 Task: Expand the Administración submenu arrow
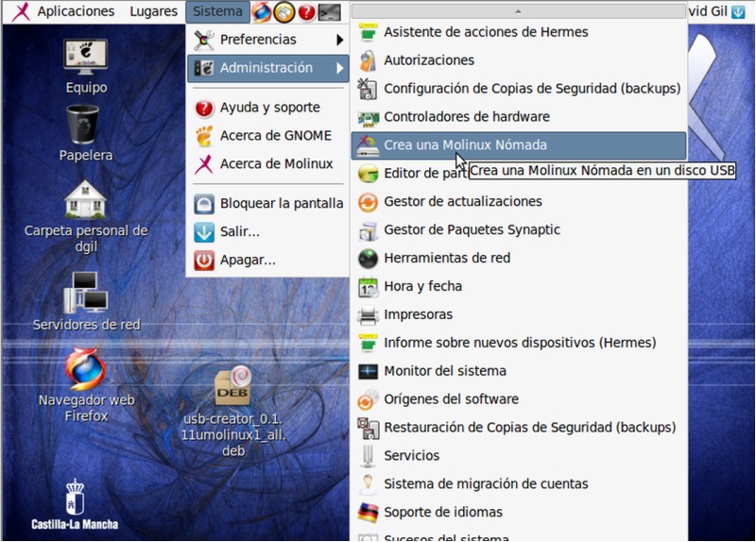click(x=340, y=68)
